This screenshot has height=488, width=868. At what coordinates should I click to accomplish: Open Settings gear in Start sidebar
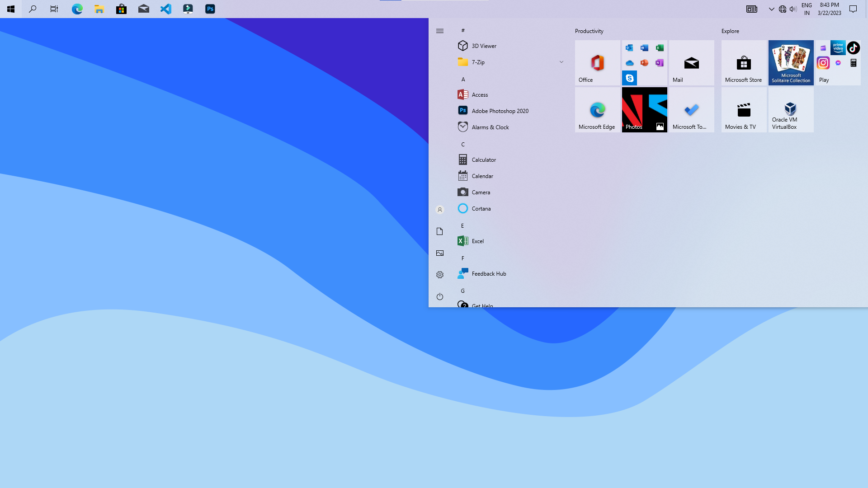440,275
